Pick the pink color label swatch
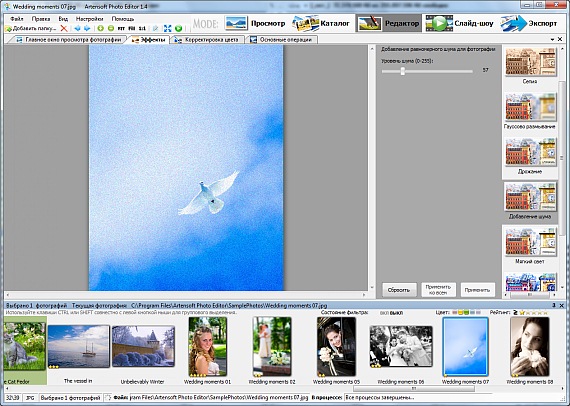The image size is (570, 406). (454, 312)
